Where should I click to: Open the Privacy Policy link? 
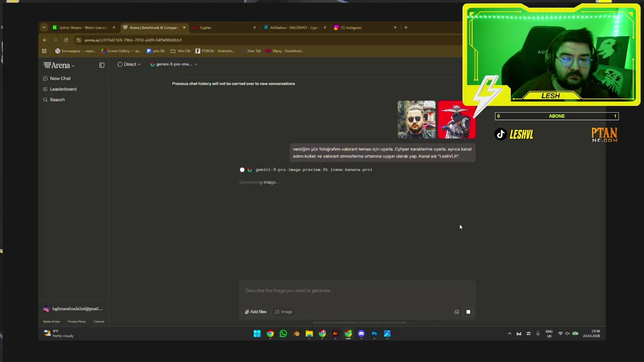[x=76, y=321]
